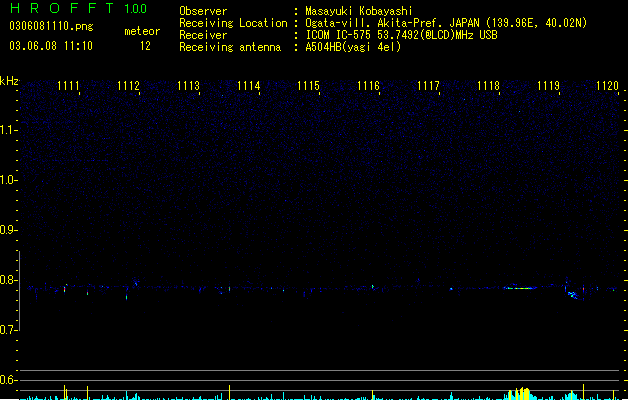
Task: Click the scattered echo cluster after 1119
Action: pyautogui.click(x=573, y=294)
